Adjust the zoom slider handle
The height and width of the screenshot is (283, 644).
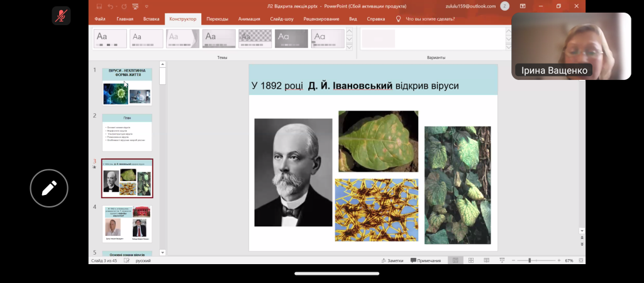530,260
